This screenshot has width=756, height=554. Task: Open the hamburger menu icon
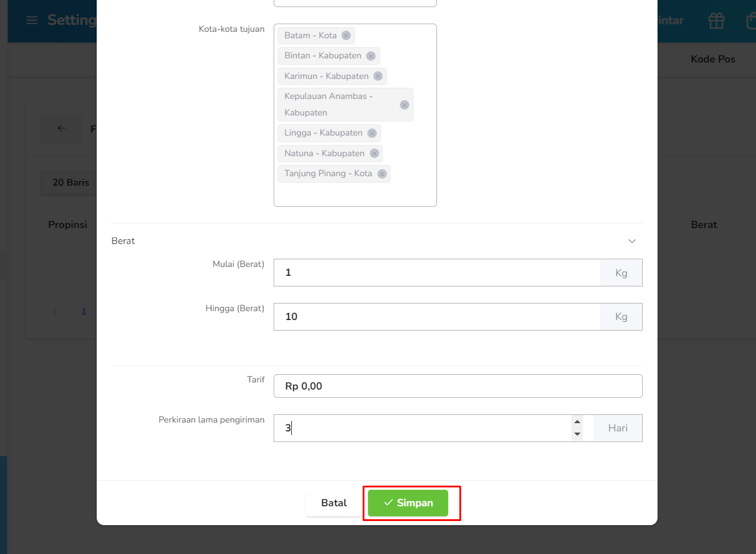coord(32,20)
